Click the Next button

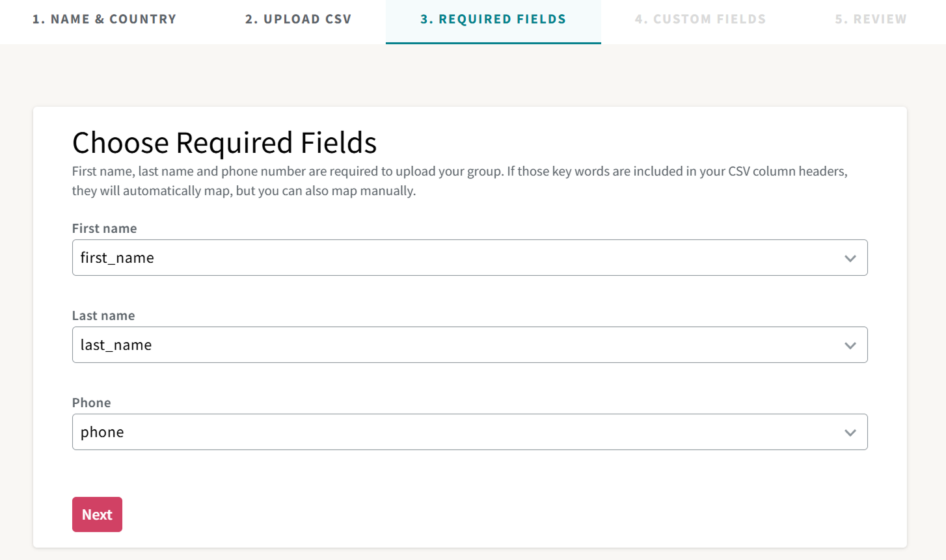97,514
